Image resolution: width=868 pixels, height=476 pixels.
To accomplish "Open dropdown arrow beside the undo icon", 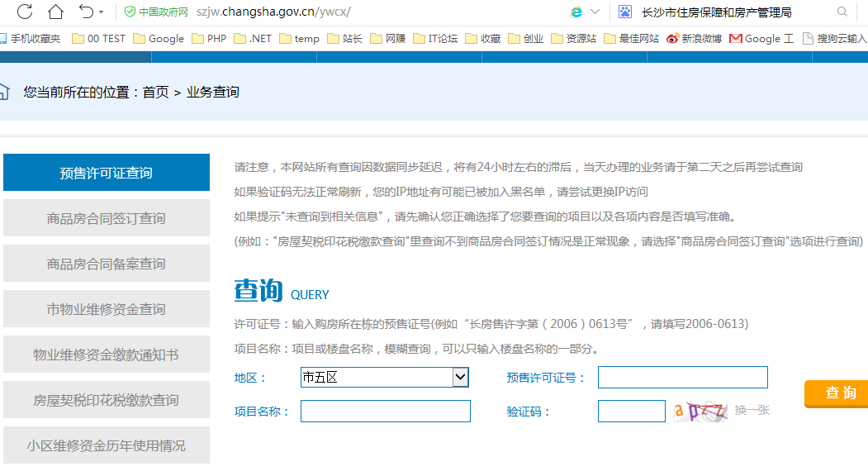I will [102, 12].
